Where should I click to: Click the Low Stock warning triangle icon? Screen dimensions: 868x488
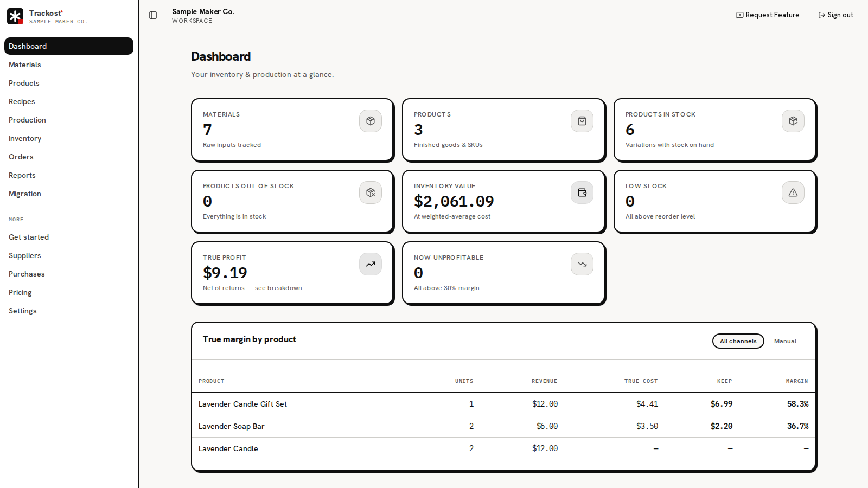[793, 192]
